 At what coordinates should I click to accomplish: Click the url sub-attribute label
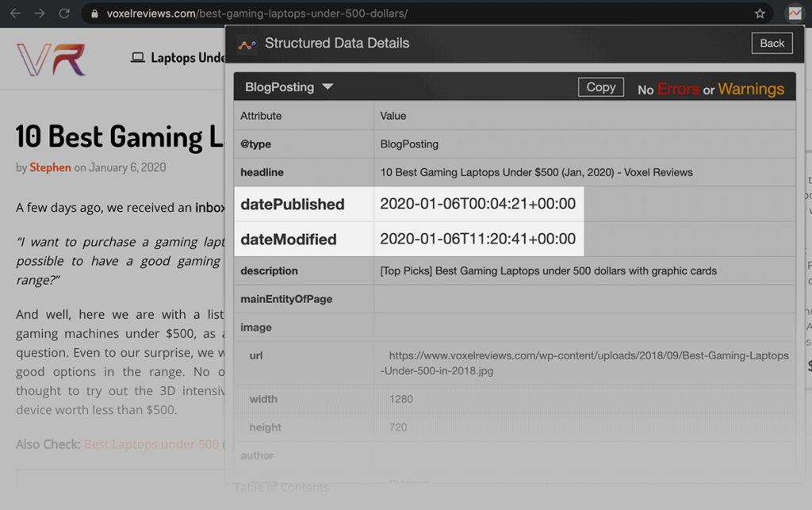pos(256,355)
